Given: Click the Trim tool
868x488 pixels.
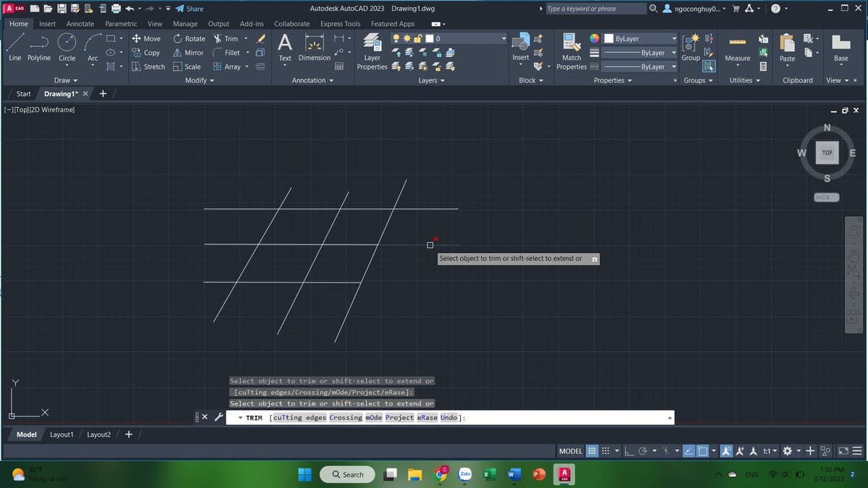Looking at the screenshot, I should [x=226, y=38].
